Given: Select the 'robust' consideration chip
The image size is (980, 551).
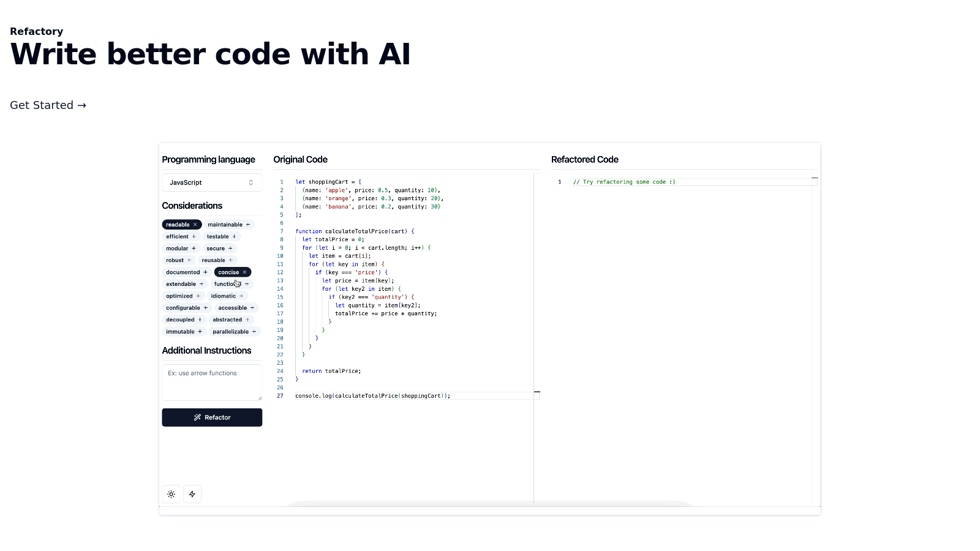Looking at the screenshot, I should coord(179,260).
